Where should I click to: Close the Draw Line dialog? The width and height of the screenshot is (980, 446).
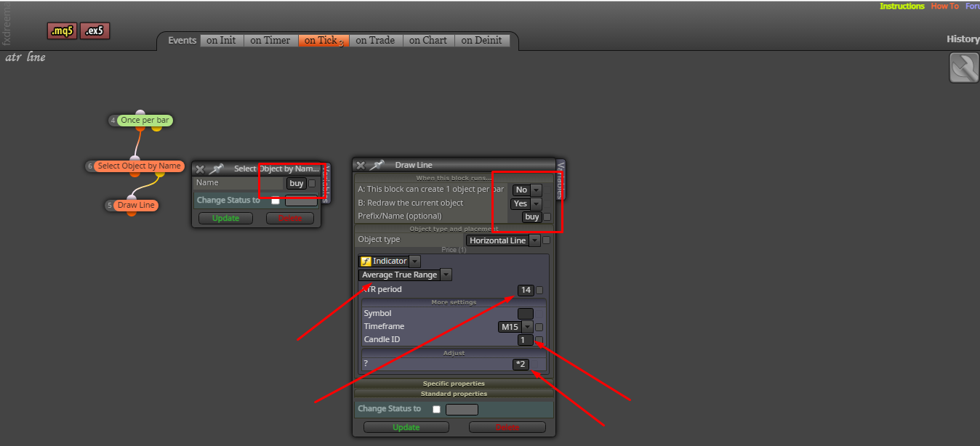coord(361,165)
